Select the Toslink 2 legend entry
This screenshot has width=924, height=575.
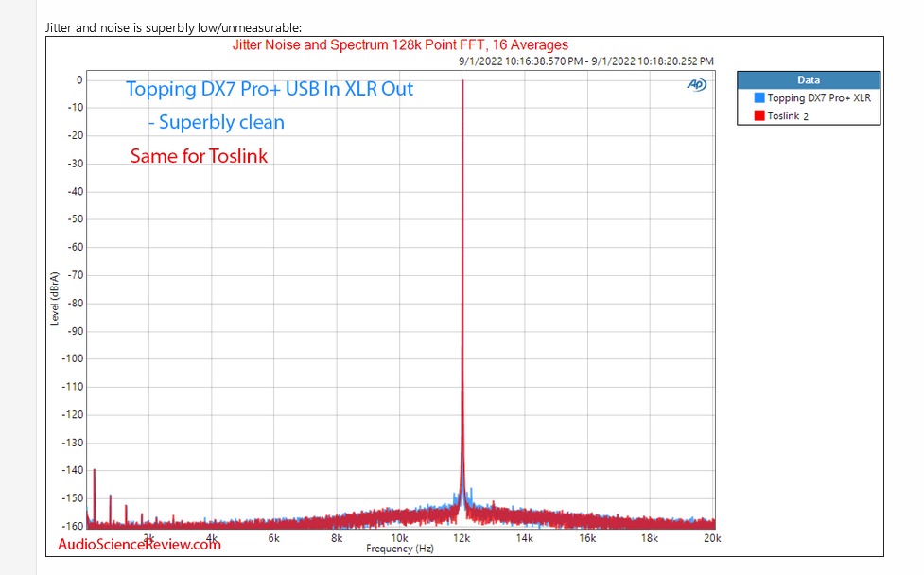click(781, 115)
